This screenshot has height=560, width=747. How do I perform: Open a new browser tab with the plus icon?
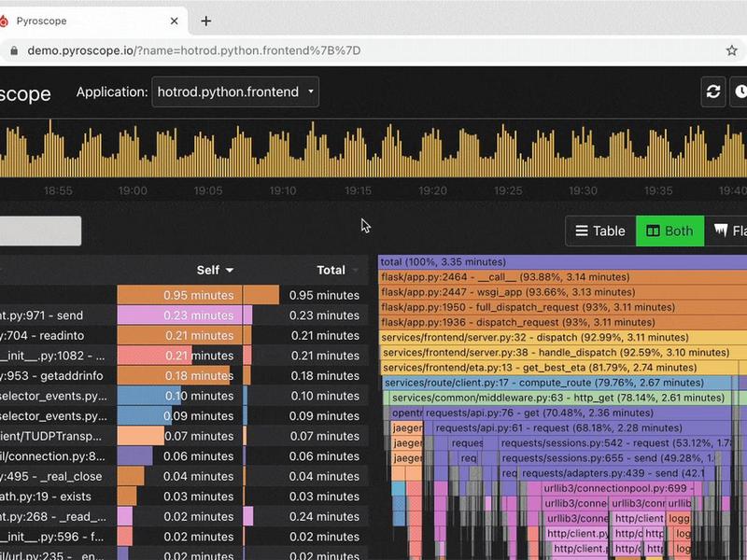[205, 21]
